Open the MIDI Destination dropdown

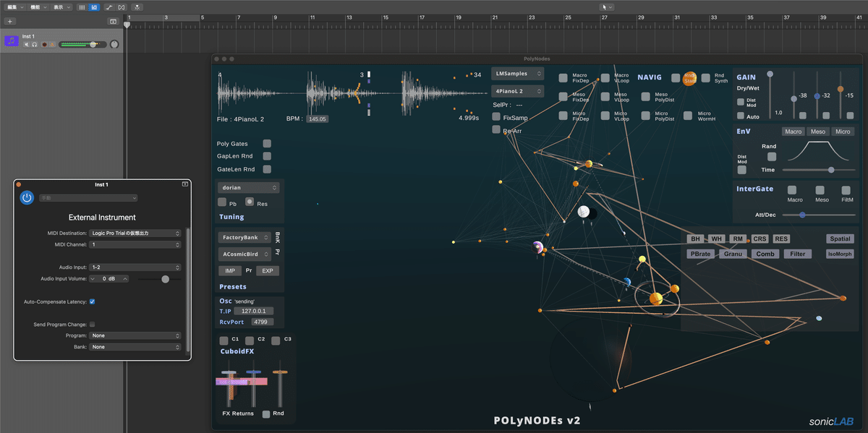pos(135,233)
